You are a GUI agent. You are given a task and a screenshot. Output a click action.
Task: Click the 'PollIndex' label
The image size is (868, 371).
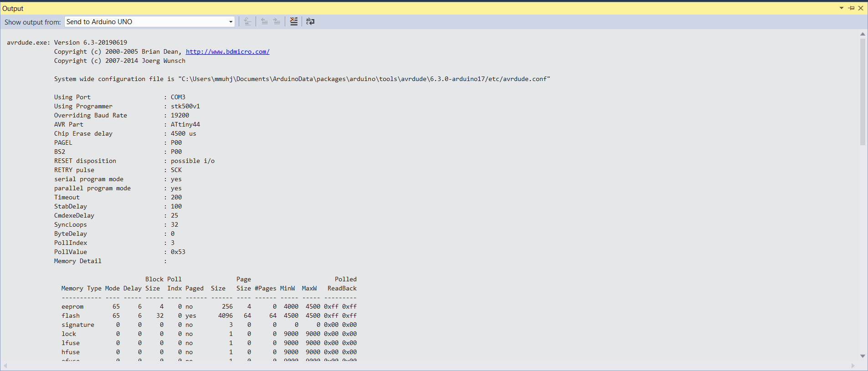[x=71, y=243]
